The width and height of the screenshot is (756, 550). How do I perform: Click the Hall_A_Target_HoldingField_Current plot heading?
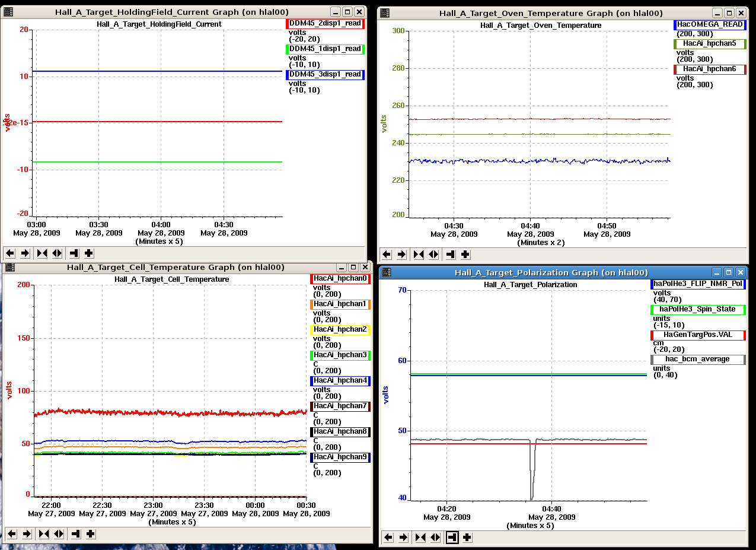(x=159, y=24)
